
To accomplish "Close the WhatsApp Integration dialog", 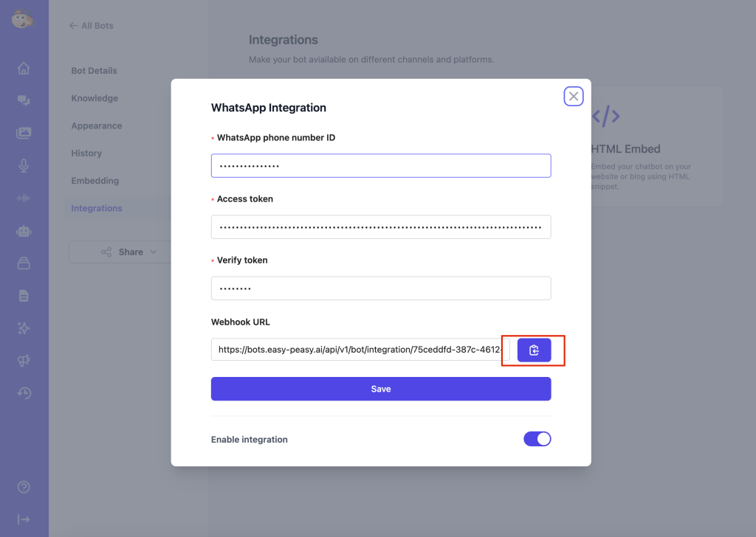I will click(x=574, y=96).
